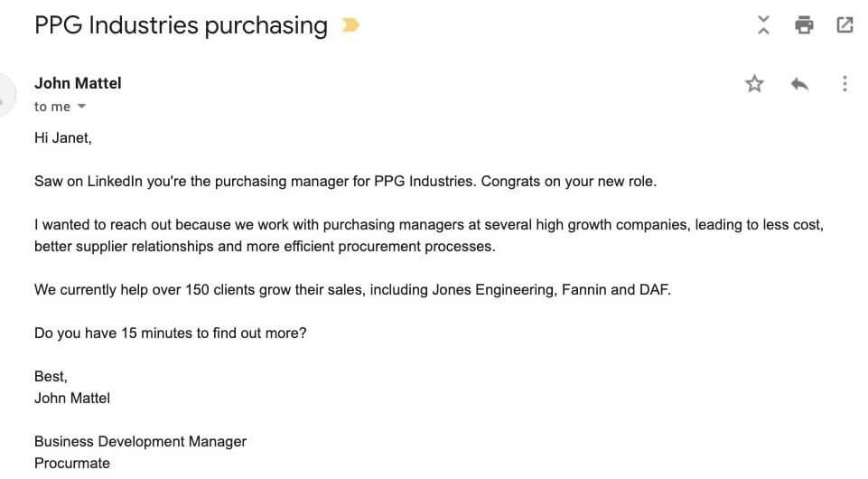Click 'John Mattel' in the email signature

point(72,399)
